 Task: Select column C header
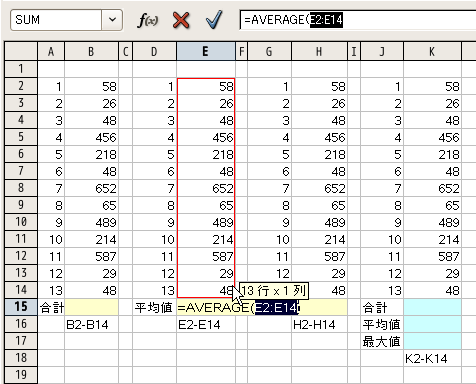(x=125, y=51)
